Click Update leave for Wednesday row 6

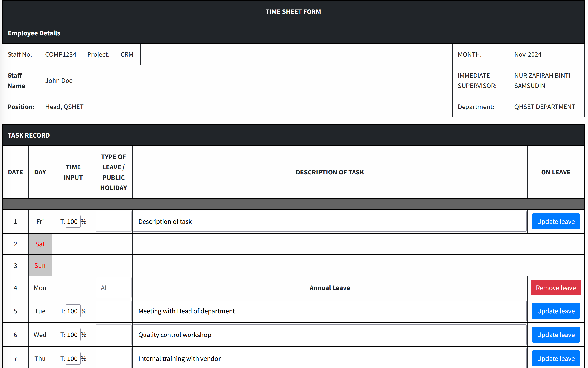pyautogui.click(x=555, y=335)
